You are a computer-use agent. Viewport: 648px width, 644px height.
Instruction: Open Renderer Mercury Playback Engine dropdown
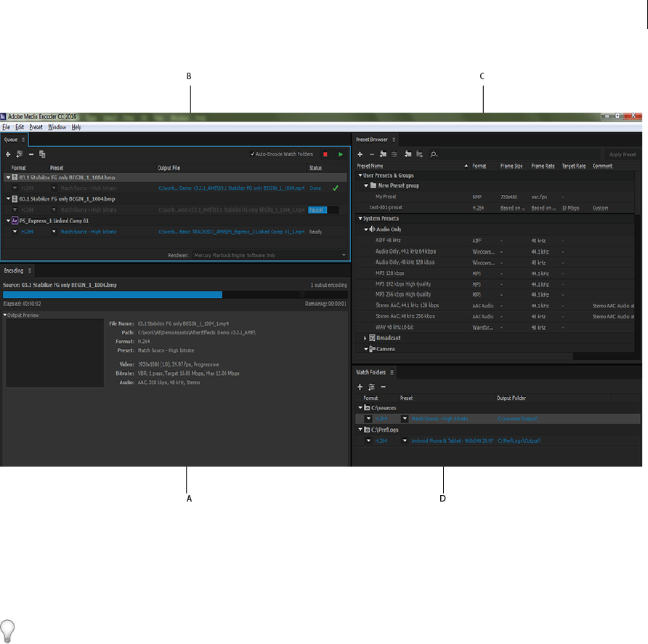pyautogui.click(x=270, y=255)
